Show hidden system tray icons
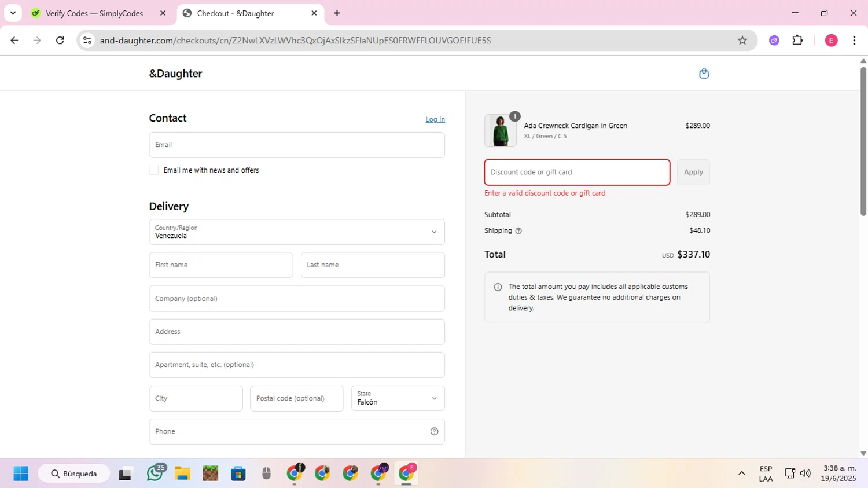The width and height of the screenshot is (868, 488). 741,474
